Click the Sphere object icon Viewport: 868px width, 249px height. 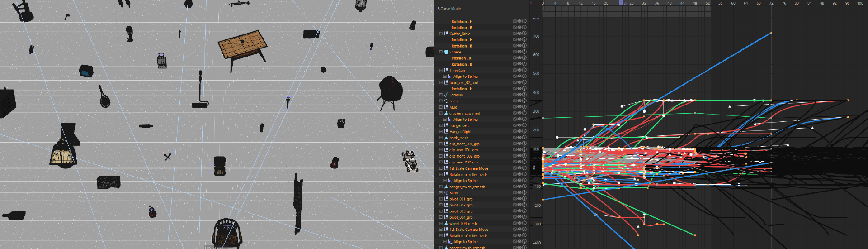point(446,52)
